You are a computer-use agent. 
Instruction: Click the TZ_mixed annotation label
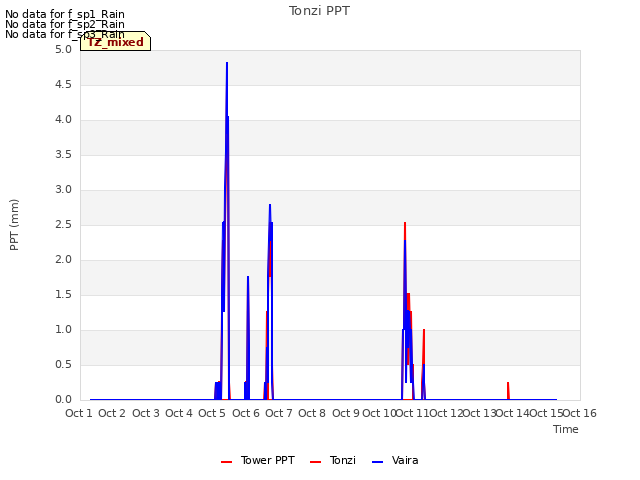point(116,42)
